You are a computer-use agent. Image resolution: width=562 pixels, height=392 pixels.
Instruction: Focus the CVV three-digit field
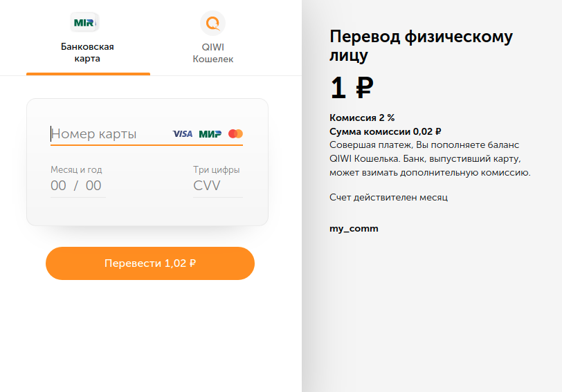(217, 185)
